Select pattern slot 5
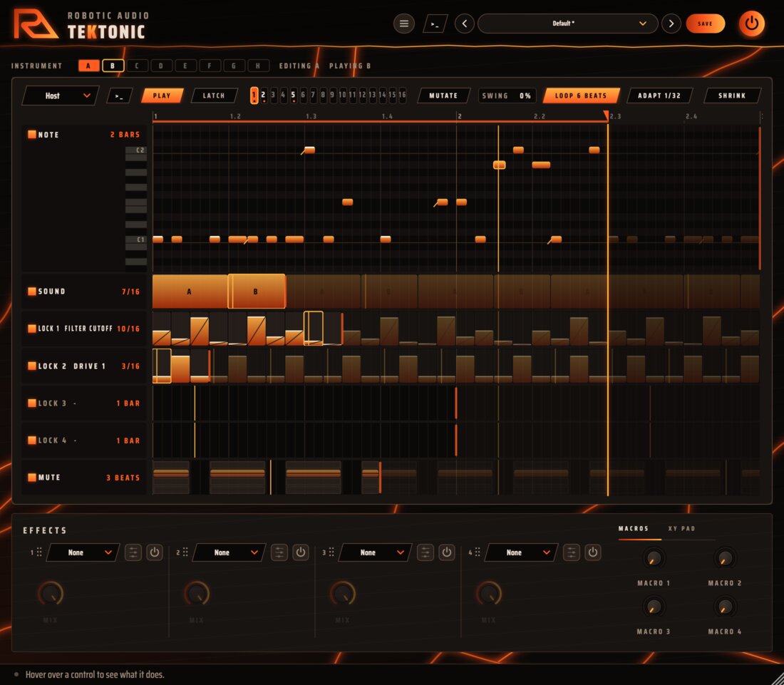Image resolution: width=784 pixels, height=685 pixels. pyautogui.click(x=294, y=95)
